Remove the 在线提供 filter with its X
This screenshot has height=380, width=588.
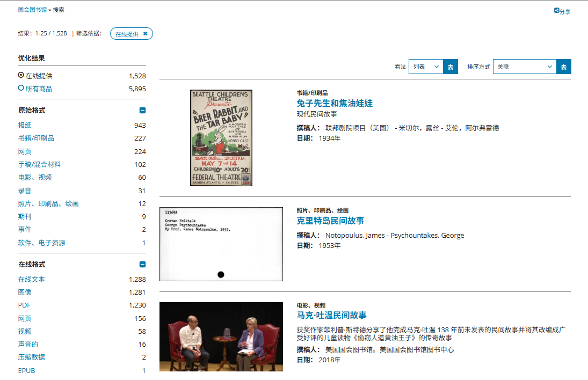(145, 34)
